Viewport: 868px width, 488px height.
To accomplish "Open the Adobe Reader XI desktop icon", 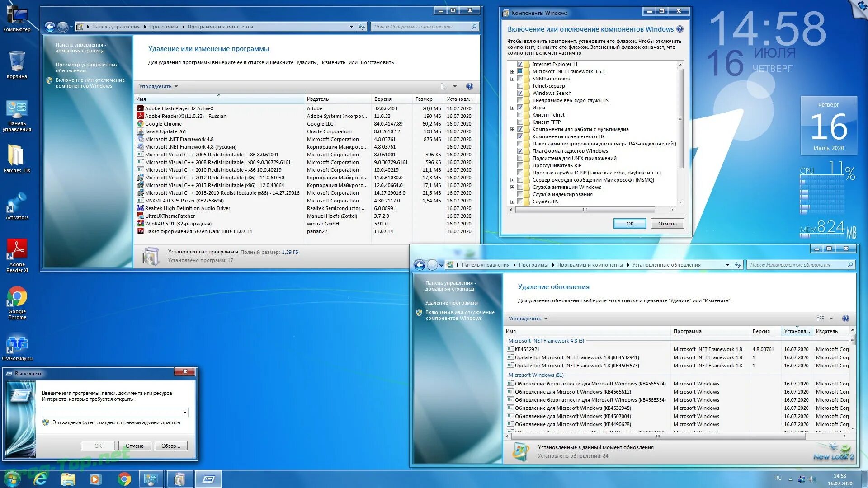I will pyautogui.click(x=17, y=250).
